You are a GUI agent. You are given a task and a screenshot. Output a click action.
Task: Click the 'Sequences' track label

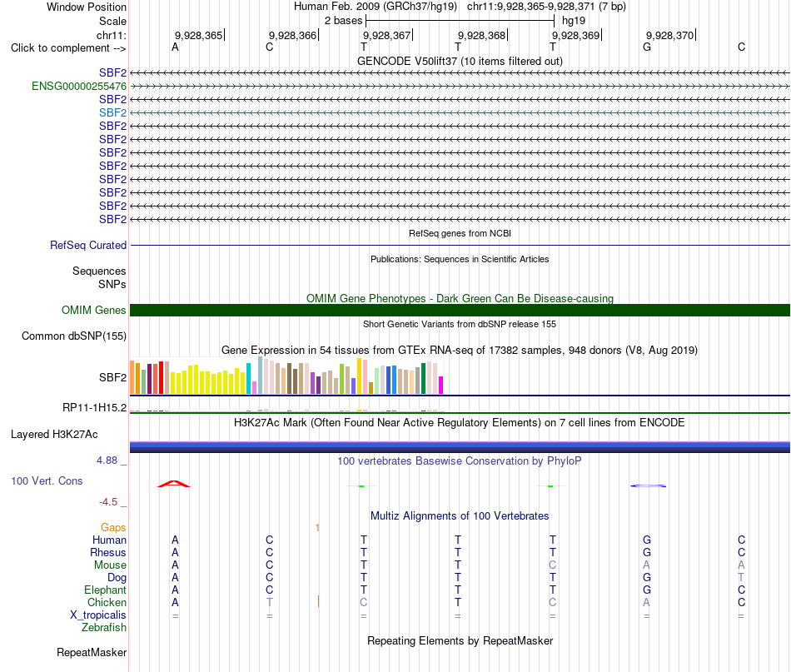tap(99, 271)
